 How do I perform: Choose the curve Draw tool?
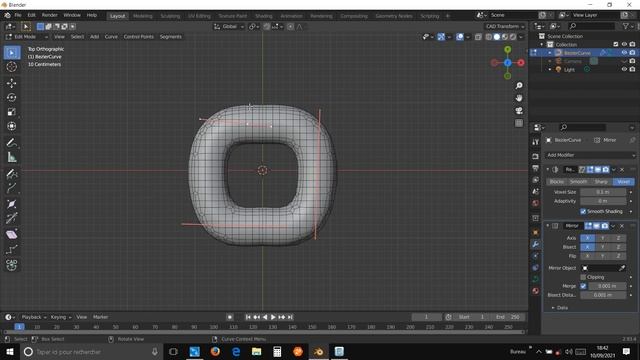(x=11, y=174)
